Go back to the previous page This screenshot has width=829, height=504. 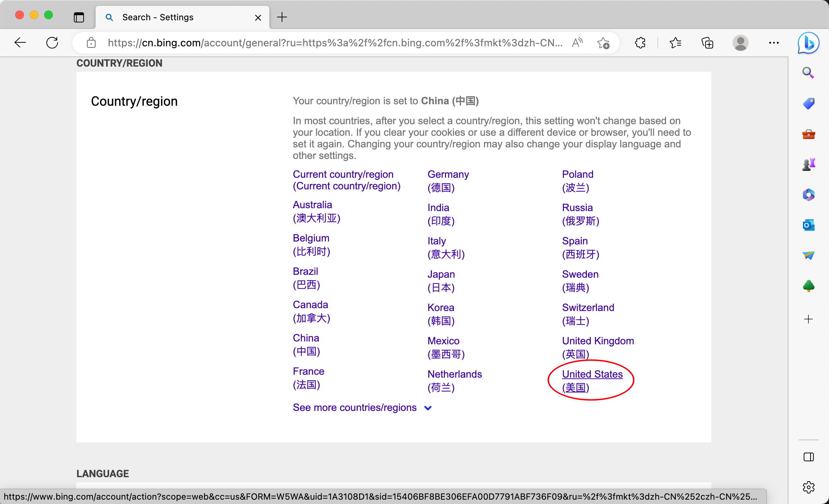pyautogui.click(x=20, y=43)
